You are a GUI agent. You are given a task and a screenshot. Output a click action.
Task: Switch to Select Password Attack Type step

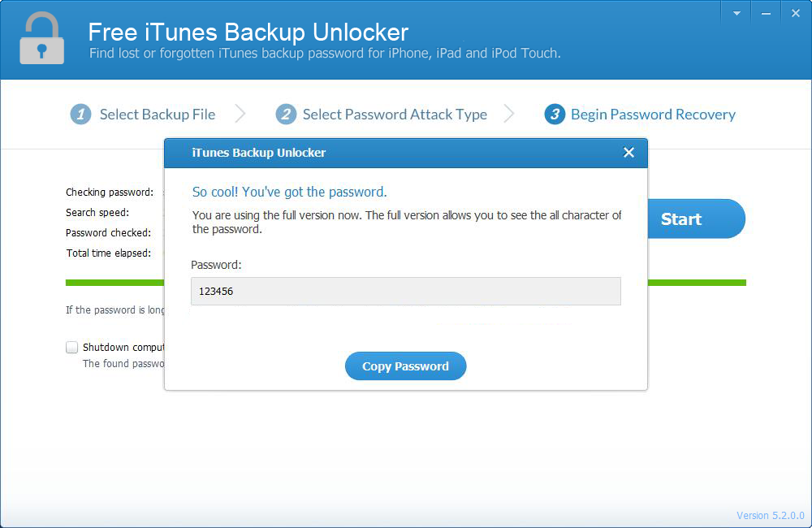click(x=395, y=115)
